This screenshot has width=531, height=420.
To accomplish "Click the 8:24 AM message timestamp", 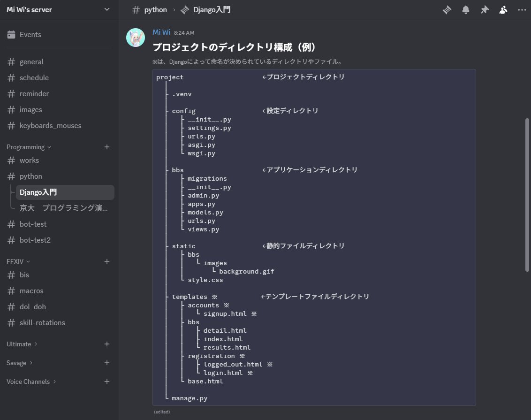I will click(184, 33).
